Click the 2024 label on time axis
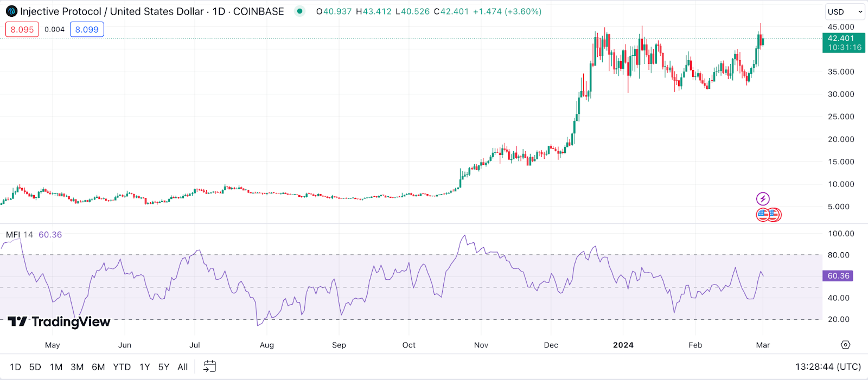Viewport: 868px width, 380px height. point(623,345)
